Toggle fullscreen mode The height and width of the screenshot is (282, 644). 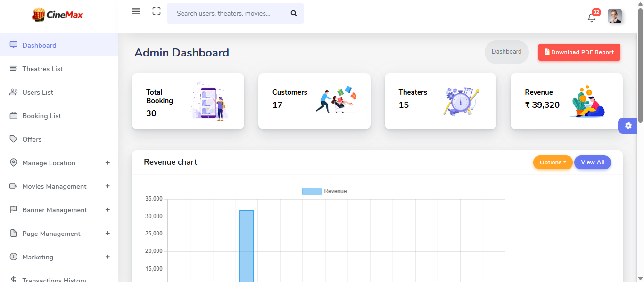(156, 11)
